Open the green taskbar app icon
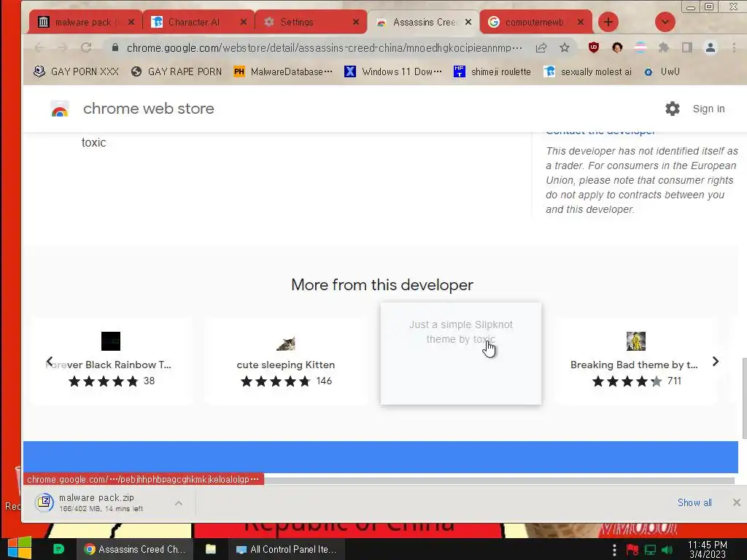The width and height of the screenshot is (747, 560). [x=58, y=549]
